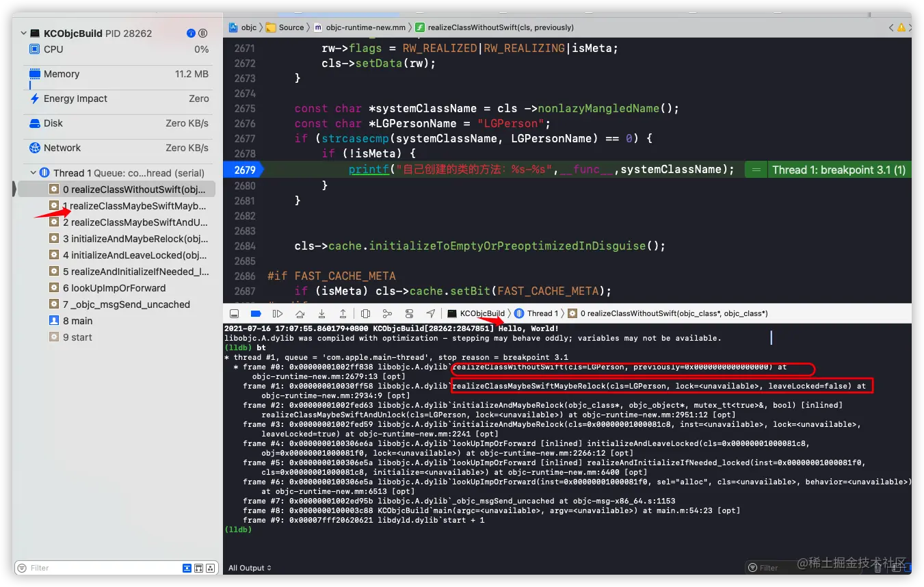Click objc-runtime-new.mm in the jump bar

[360, 27]
